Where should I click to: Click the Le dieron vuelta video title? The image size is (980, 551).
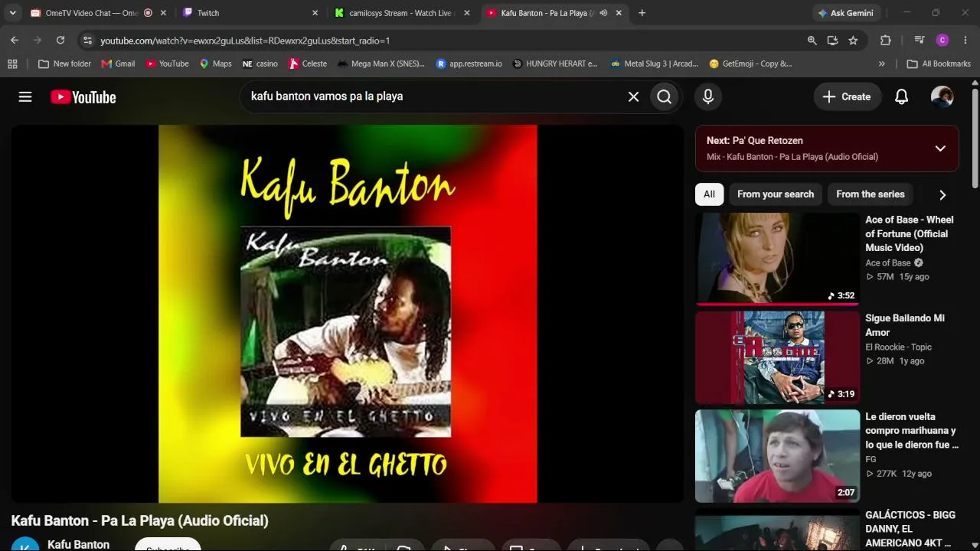(x=912, y=431)
